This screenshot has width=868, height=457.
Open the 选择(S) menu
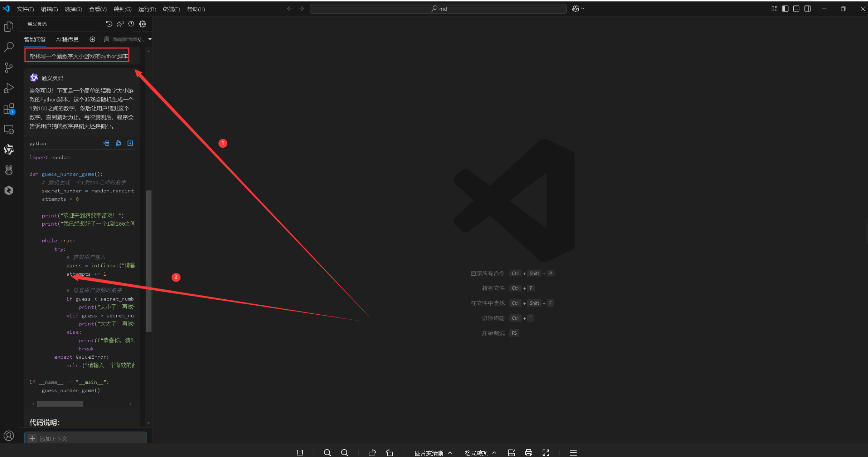coord(73,9)
